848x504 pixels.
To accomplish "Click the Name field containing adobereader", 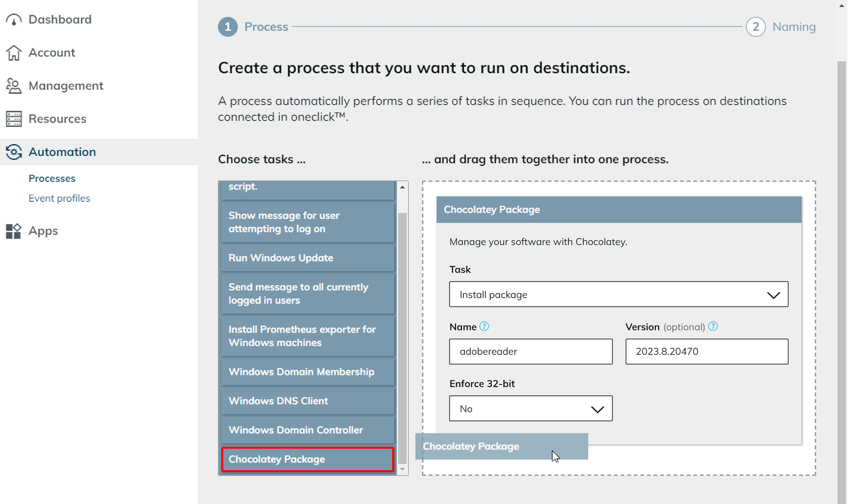I will click(531, 352).
